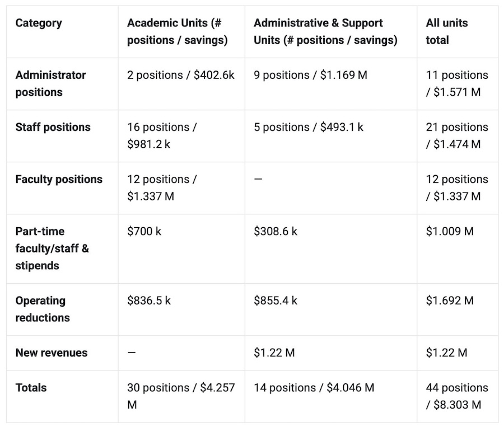Select the Academic Units column header
This screenshot has width=504, height=427.
(x=177, y=31)
